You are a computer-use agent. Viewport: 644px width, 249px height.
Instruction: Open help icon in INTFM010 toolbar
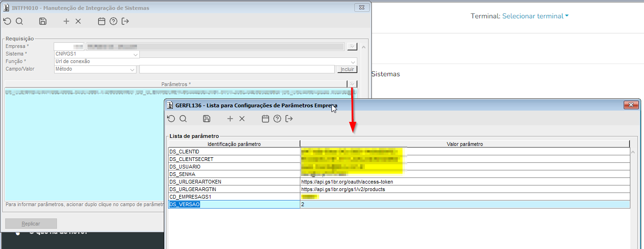(113, 21)
